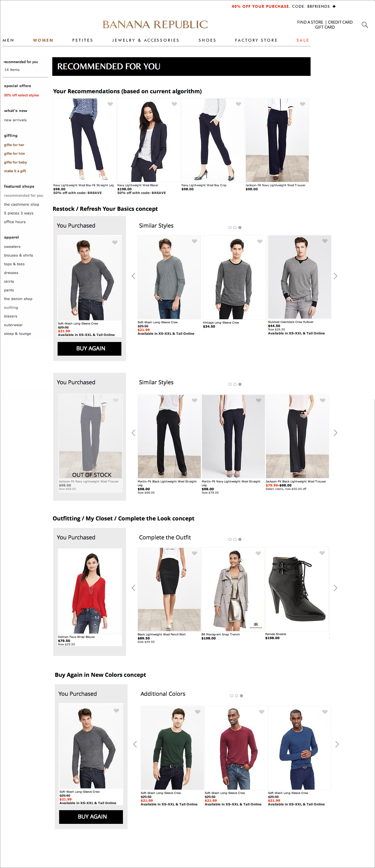Viewport: 375px width, 868px height.
Task: Favorite the Black Lightweight Wool Pencil Skirt
Action: (195, 553)
